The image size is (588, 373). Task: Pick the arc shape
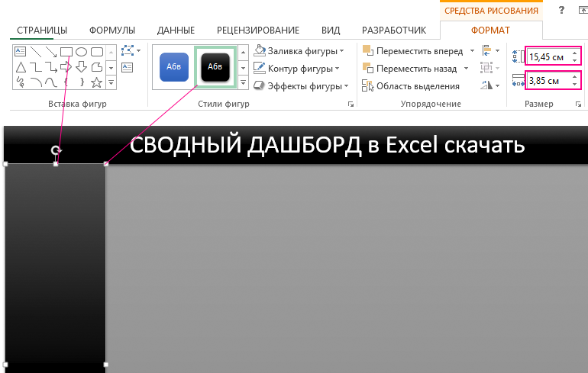36,82
